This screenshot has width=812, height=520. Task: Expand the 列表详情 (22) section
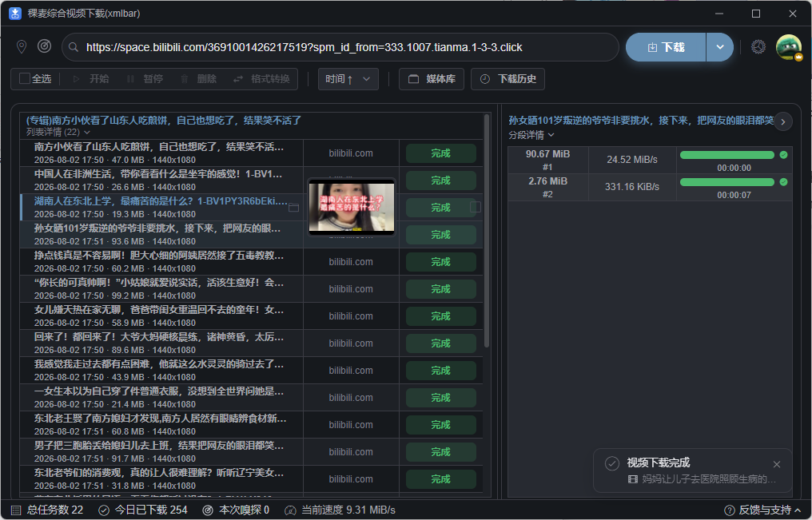58,133
